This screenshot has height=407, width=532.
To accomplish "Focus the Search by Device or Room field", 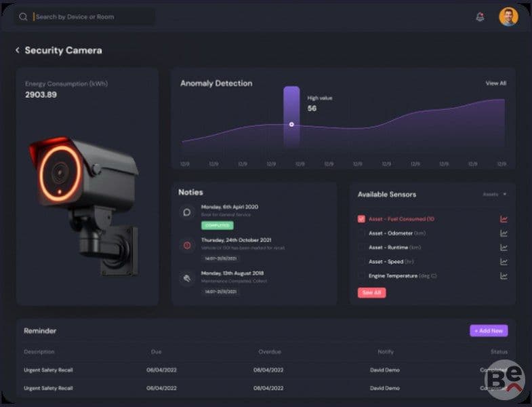I will pos(85,17).
